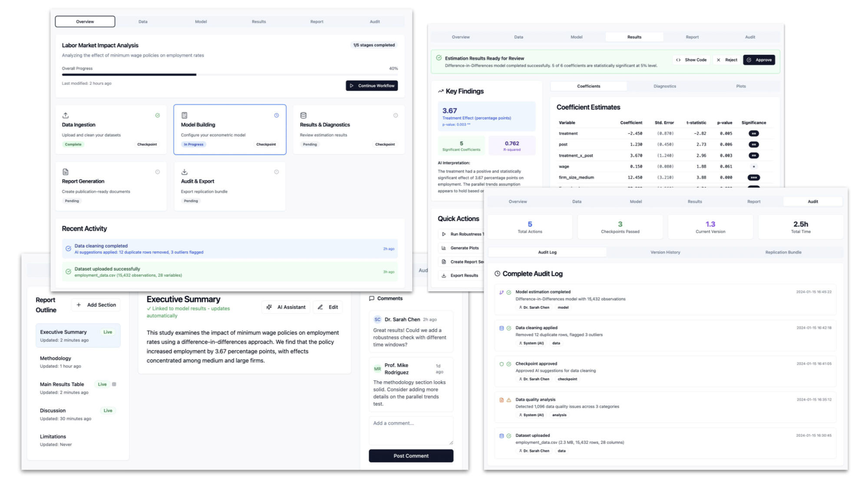
Task: Click the Audit & Export download icon
Action: (184, 172)
